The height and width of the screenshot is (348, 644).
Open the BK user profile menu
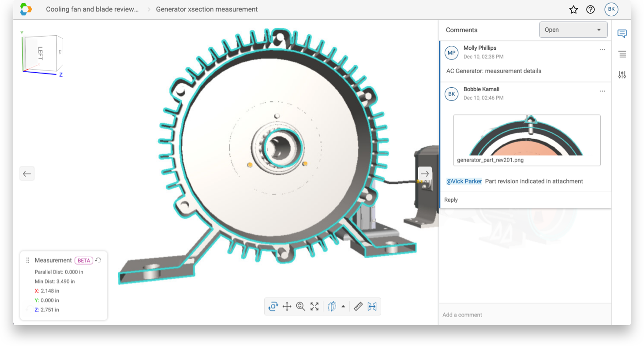[611, 9]
